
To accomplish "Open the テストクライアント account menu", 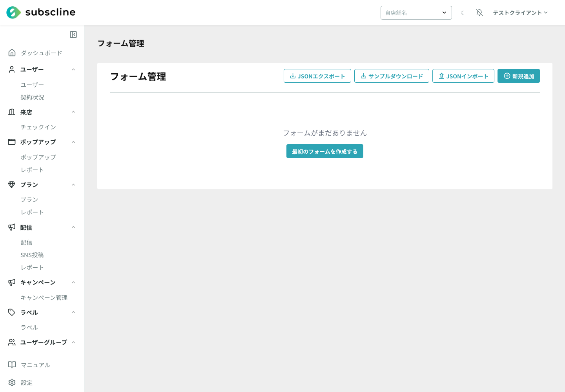I will click(520, 13).
